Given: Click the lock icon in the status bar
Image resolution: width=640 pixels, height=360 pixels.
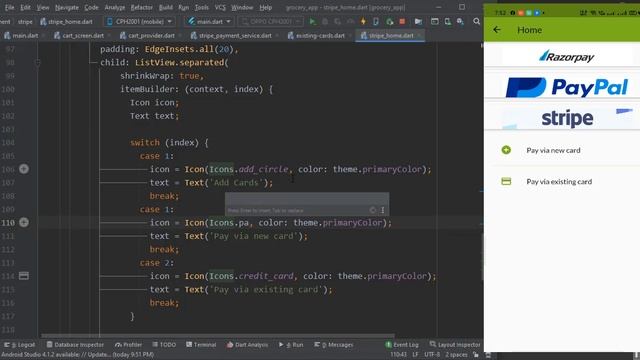Looking at the screenshot, I should (x=476, y=355).
